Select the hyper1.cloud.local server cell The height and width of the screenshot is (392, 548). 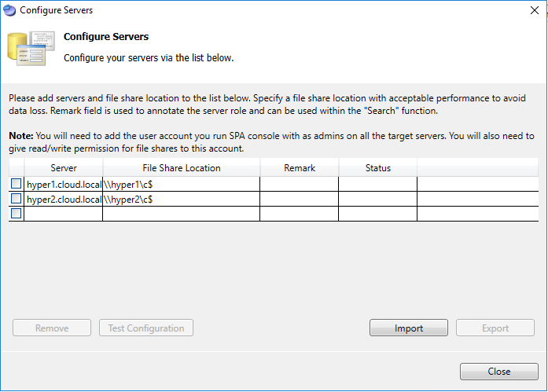pyautogui.click(x=64, y=184)
